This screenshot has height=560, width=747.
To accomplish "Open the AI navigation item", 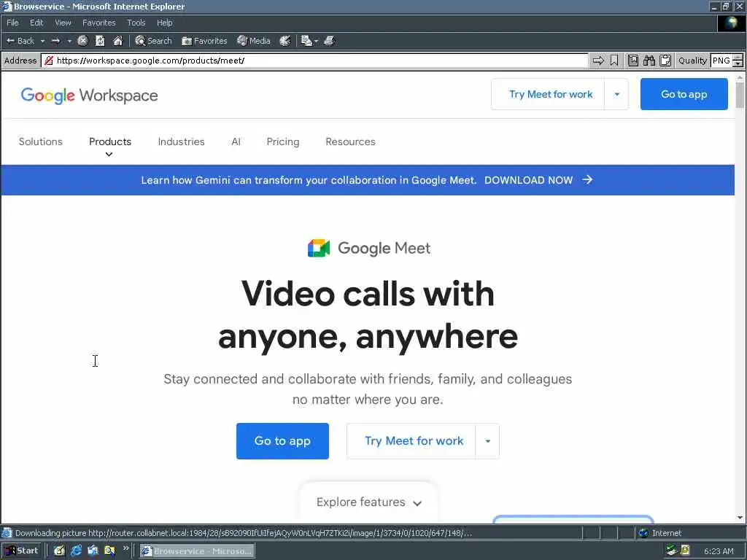I will (236, 141).
